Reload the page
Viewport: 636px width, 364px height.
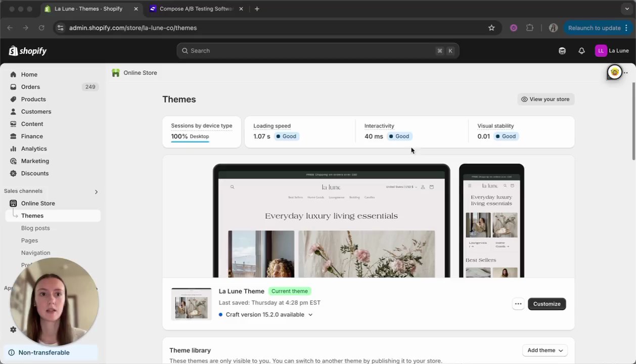coord(41,28)
